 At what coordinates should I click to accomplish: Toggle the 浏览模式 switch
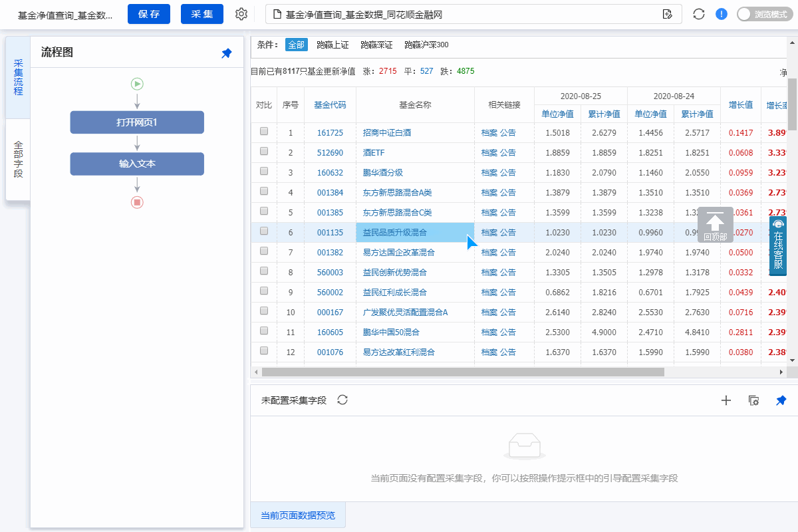[765, 14]
